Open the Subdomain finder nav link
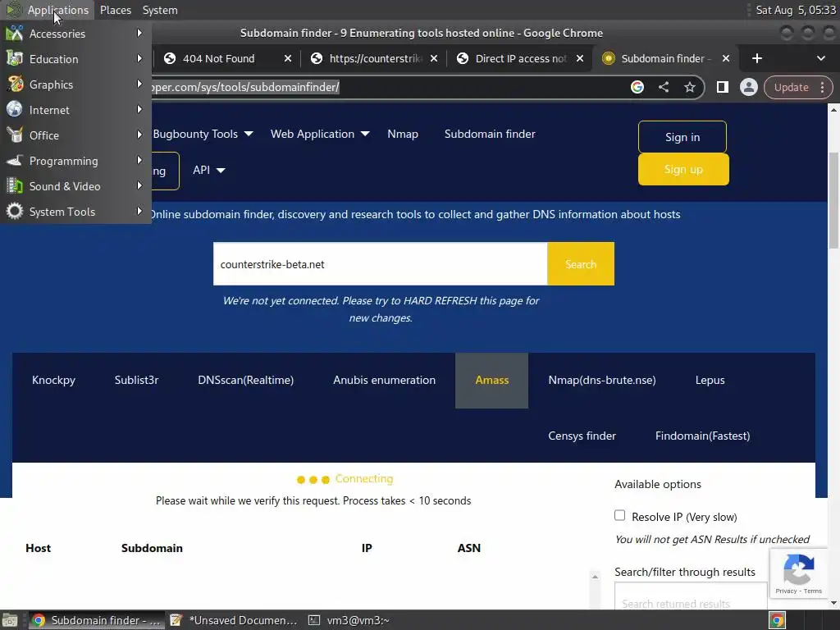 coord(490,134)
